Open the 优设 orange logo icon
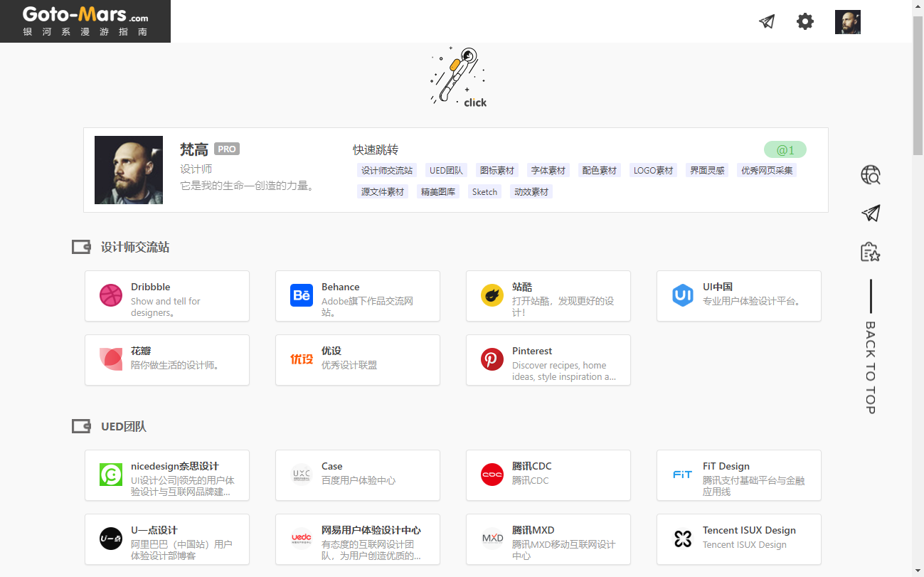 point(302,359)
